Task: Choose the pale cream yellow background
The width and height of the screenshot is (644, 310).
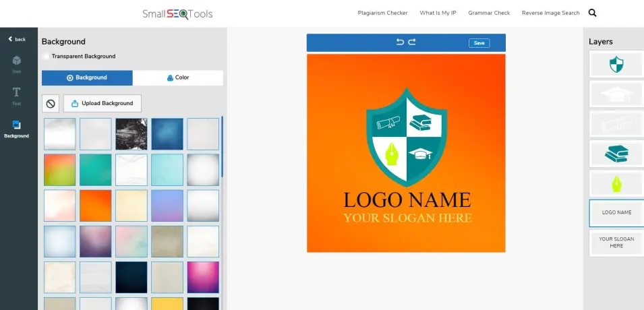Action: [x=131, y=206]
